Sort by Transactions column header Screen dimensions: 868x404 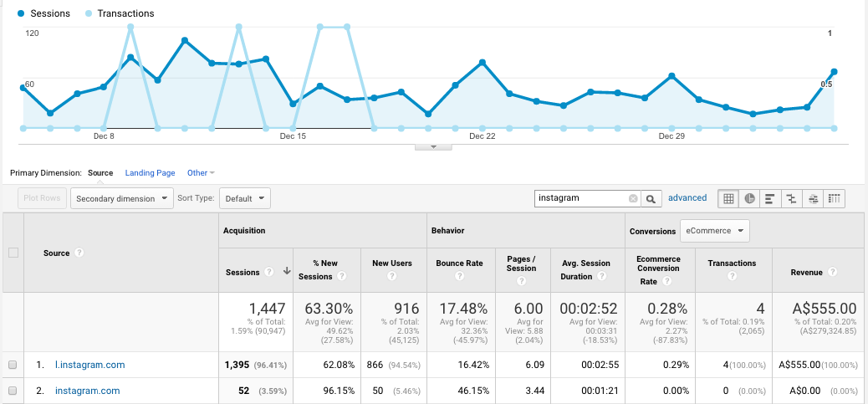pyautogui.click(x=732, y=263)
